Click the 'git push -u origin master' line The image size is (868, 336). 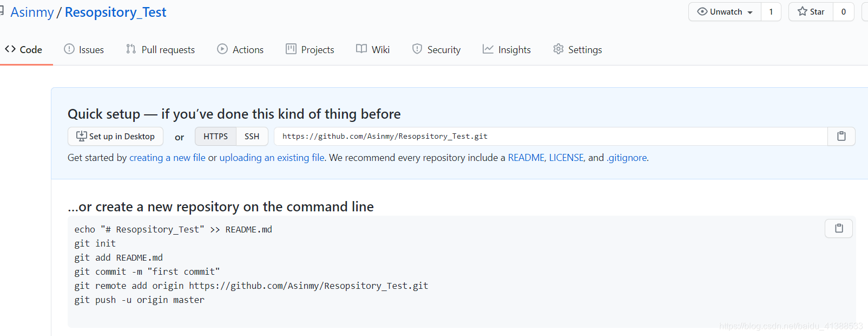click(140, 300)
